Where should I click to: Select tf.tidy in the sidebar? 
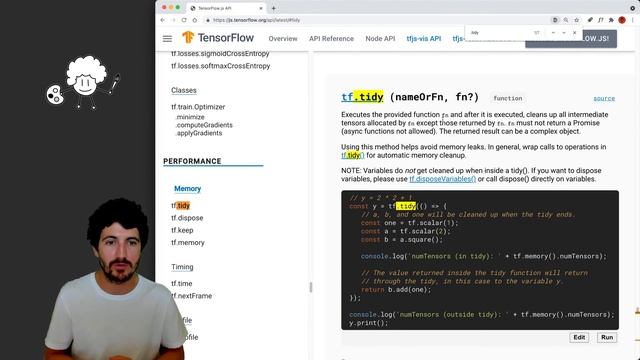180,205
